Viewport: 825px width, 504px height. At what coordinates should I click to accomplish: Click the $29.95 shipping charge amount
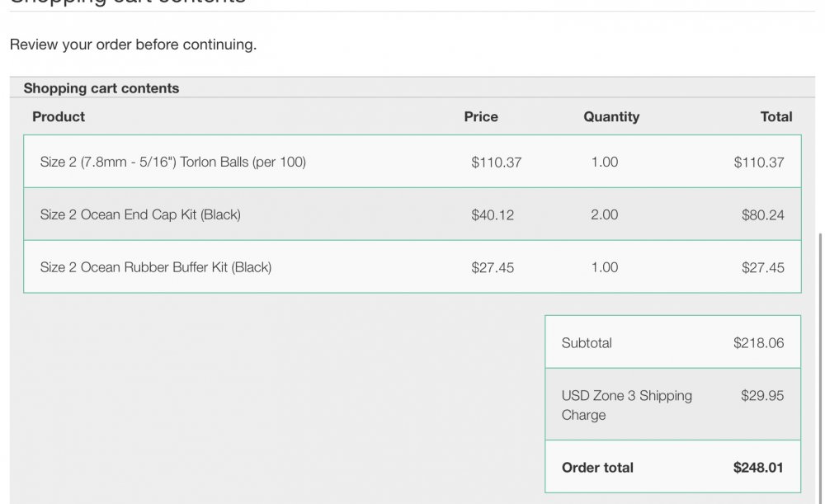point(761,396)
